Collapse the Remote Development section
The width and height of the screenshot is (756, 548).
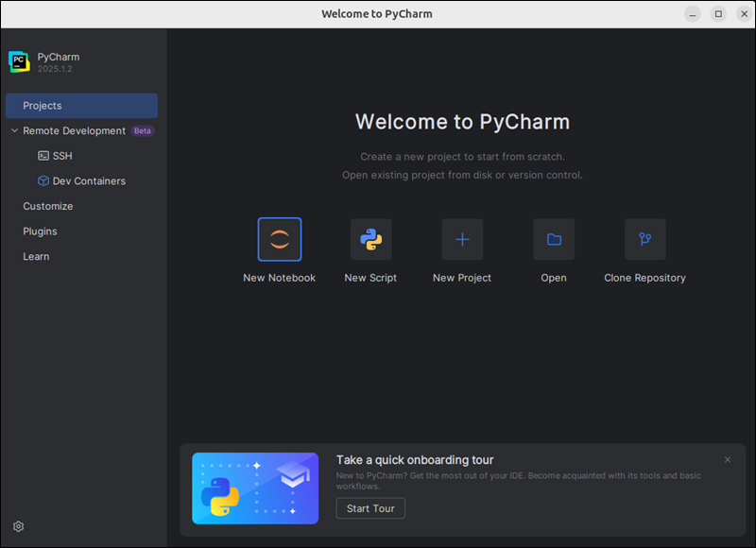pyautogui.click(x=14, y=130)
